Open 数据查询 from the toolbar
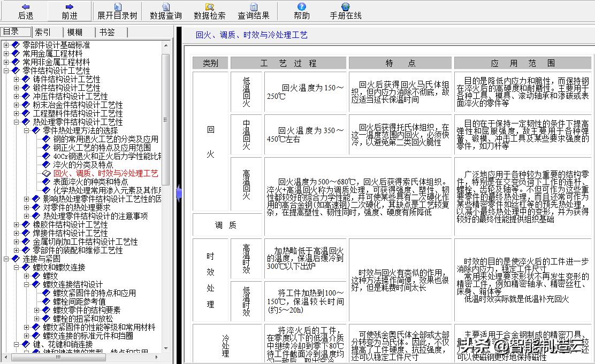Image resolution: width=595 pixels, height=364 pixels. [x=165, y=10]
